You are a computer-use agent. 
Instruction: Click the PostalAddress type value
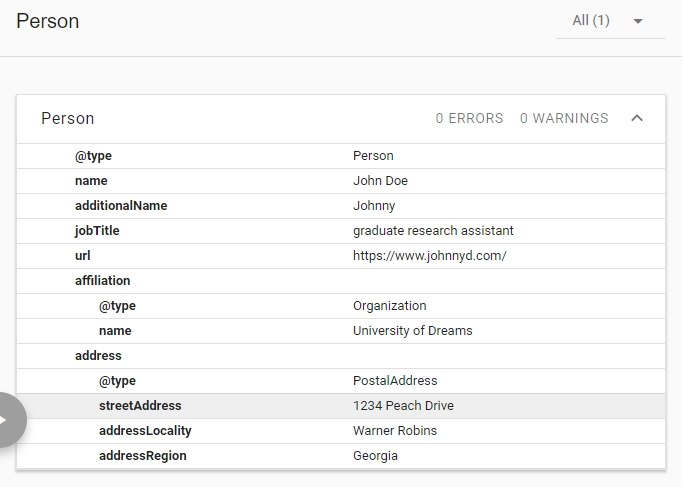[x=395, y=381]
